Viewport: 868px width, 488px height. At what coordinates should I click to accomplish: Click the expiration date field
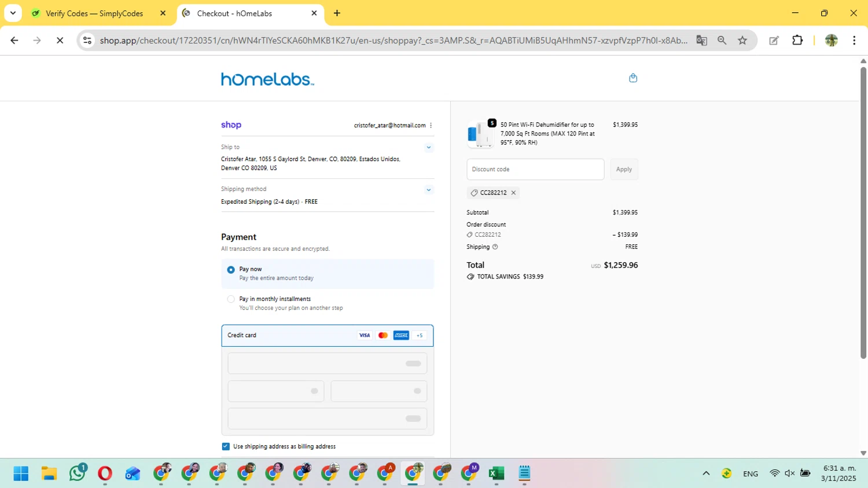276,391
